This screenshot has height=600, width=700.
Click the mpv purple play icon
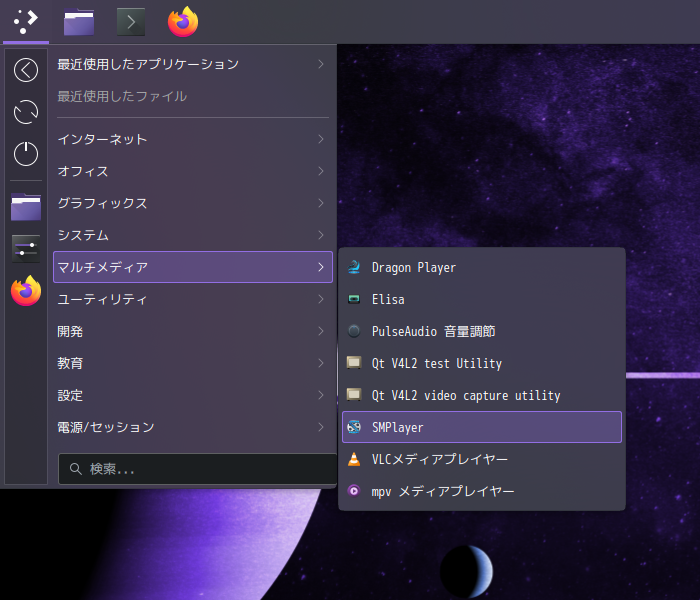click(354, 491)
